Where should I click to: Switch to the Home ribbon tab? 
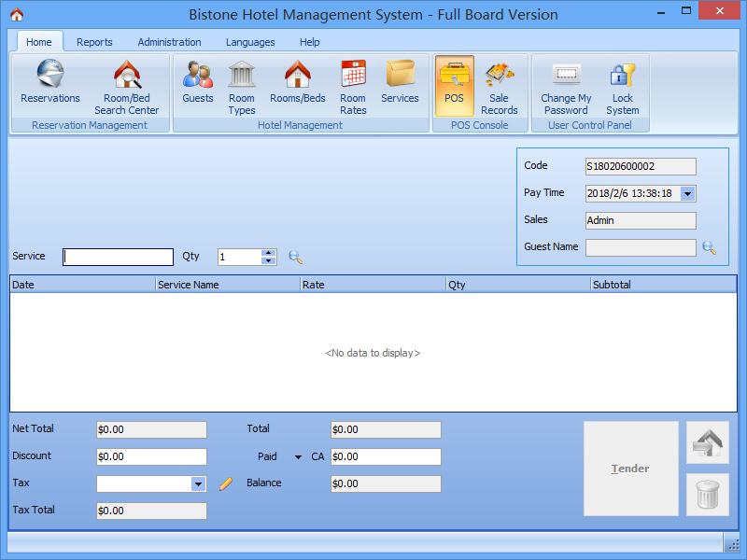pos(39,42)
